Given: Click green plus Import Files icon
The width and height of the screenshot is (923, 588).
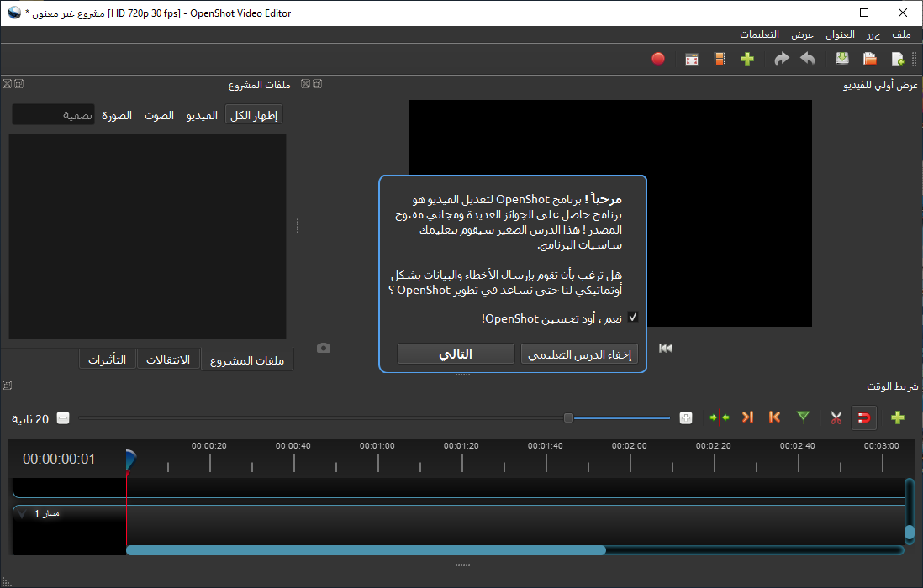Looking at the screenshot, I should [747, 59].
